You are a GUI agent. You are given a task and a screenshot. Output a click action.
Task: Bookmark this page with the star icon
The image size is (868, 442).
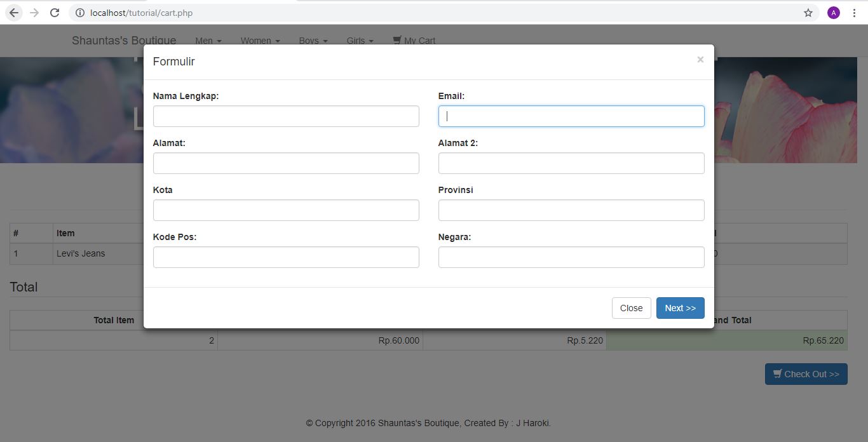pyautogui.click(x=808, y=13)
